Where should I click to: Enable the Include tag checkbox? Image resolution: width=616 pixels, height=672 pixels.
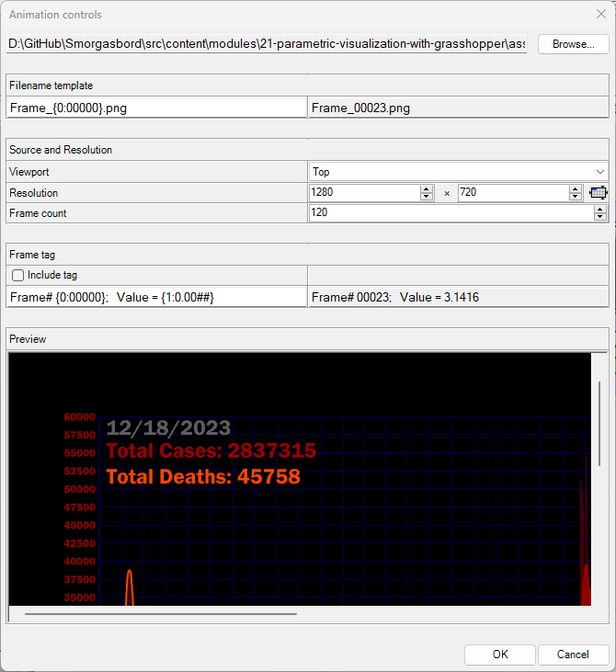pyautogui.click(x=17, y=275)
